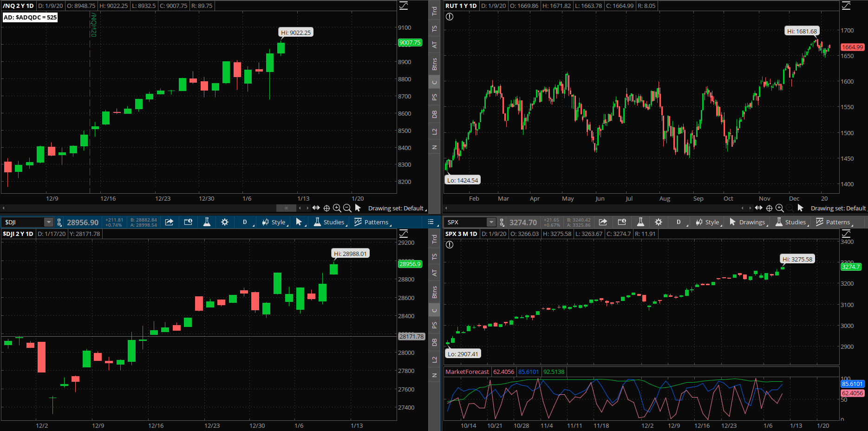
Task: Click the $DJI symbol input field
Action: click(x=23, y=222)
